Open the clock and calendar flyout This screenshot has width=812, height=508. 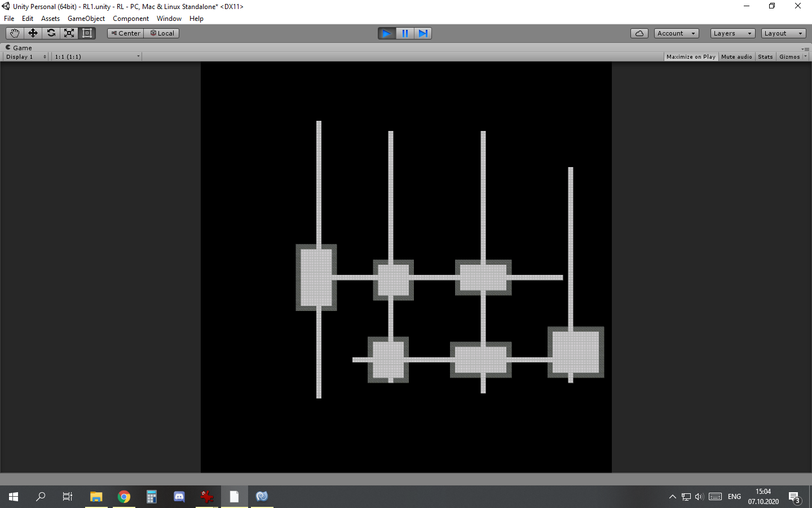[x=764, y=497]
